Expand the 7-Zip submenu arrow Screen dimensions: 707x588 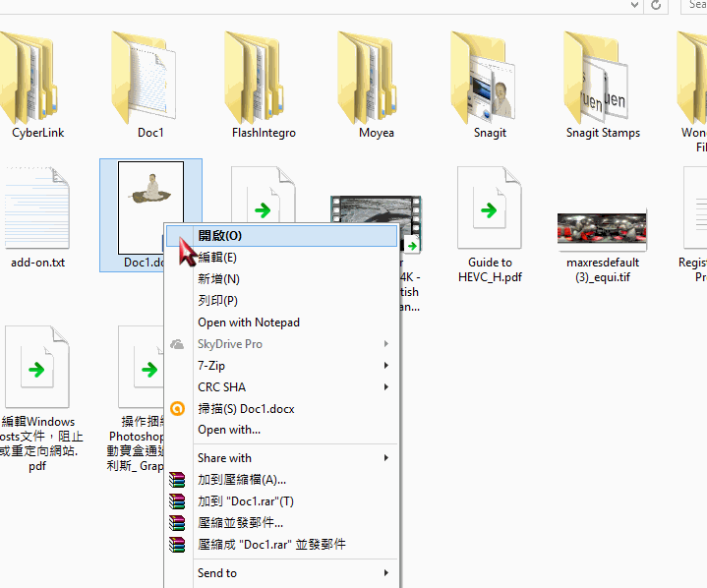tap(386, 366)
